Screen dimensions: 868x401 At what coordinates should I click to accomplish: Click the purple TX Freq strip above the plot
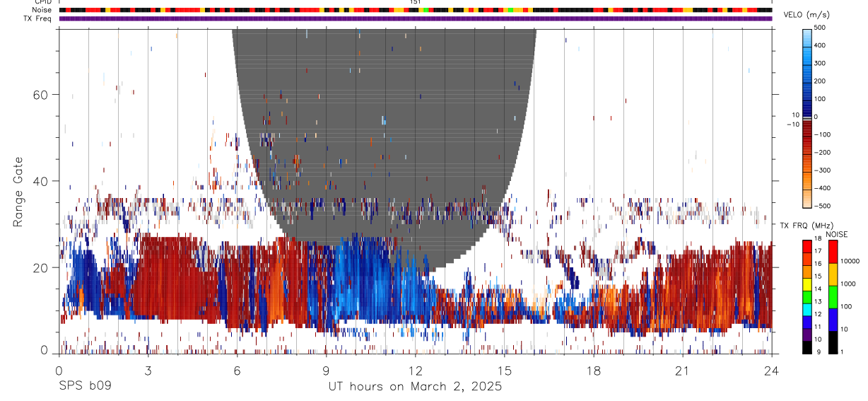click(x=416, y=18)
